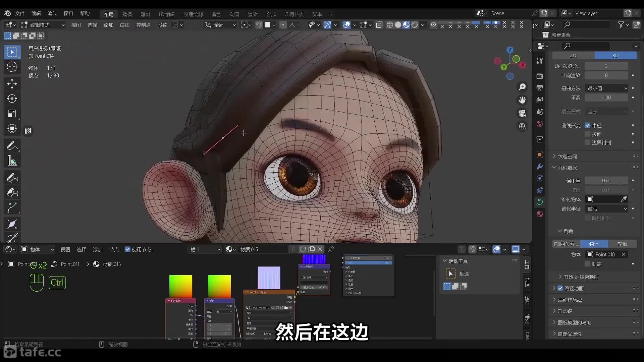Select the Rotate tool
This screenshot has height=362, width=644.
tap(12, 99)
